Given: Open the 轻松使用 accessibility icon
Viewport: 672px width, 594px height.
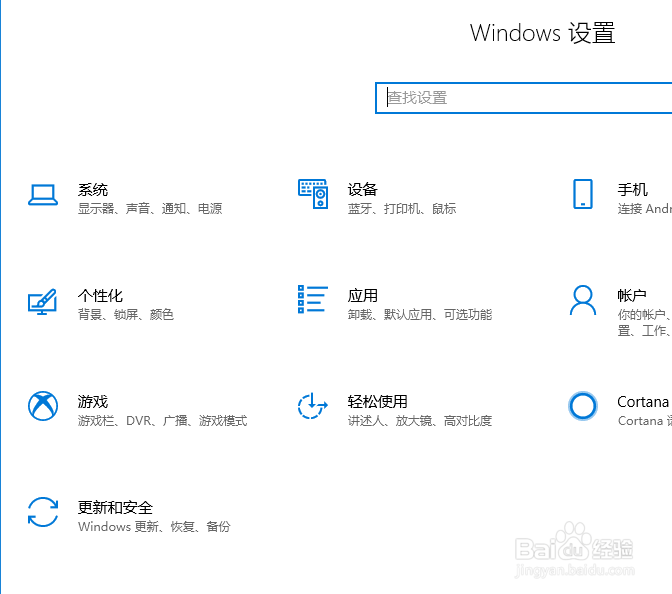Looking at the screenshot, I should [x=313, y=405].
